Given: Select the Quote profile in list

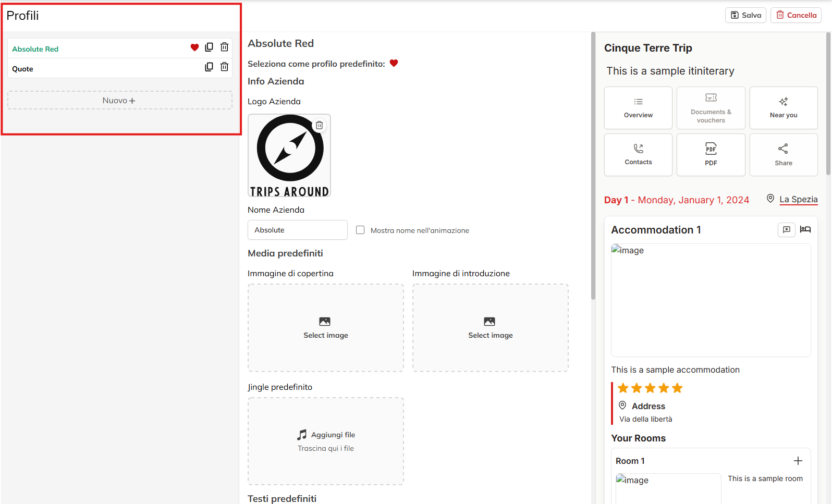Looking at the screenshot, I should [23, 69].
